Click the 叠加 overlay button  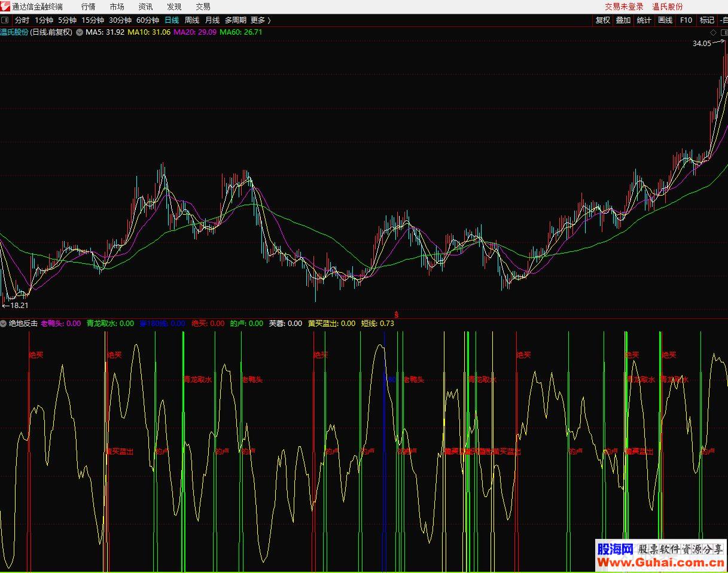click(623, 20)
